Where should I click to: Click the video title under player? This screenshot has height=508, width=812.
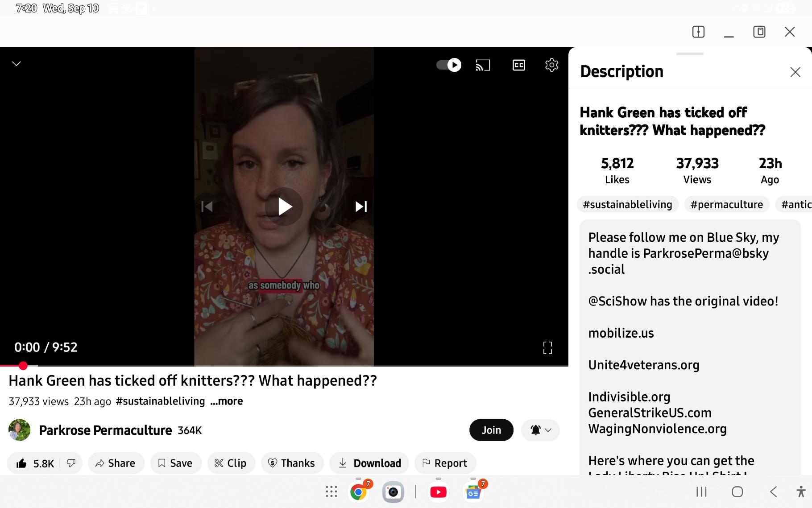(x=193, y=380)
